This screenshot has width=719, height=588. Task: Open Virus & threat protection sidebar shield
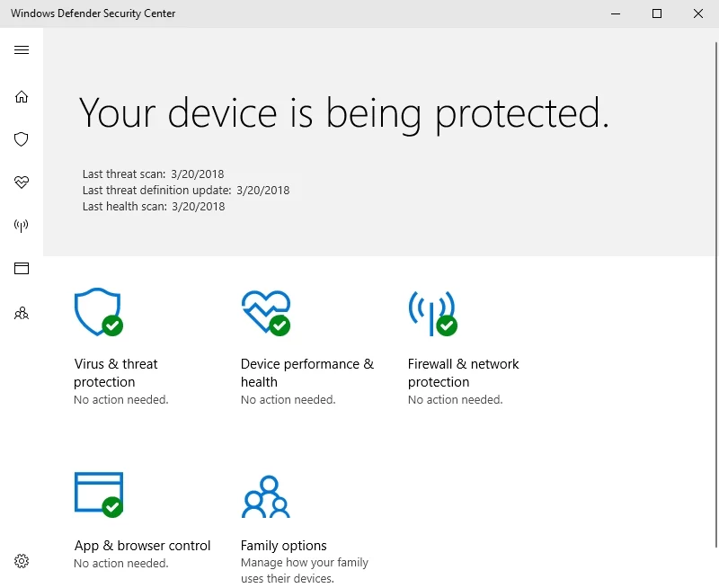coord(22,139)
